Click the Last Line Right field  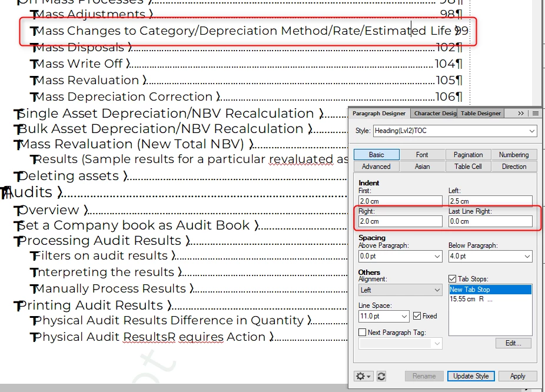pyautogui.click(x=490, y=221)
